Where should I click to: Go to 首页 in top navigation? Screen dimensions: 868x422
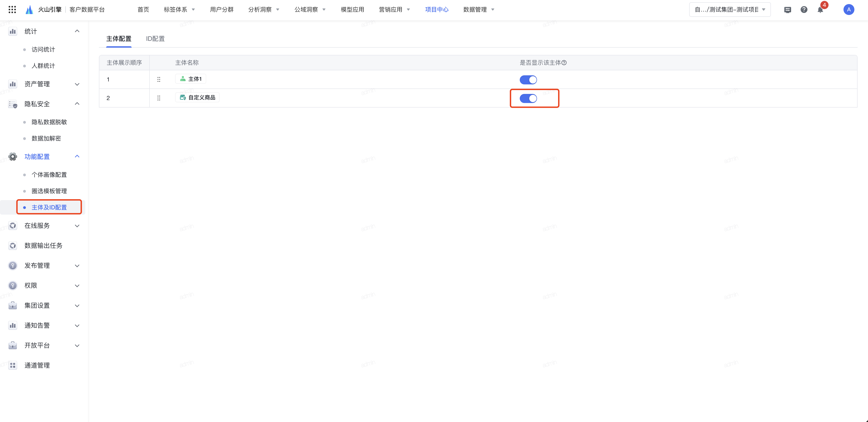click(x=143, y=10)
